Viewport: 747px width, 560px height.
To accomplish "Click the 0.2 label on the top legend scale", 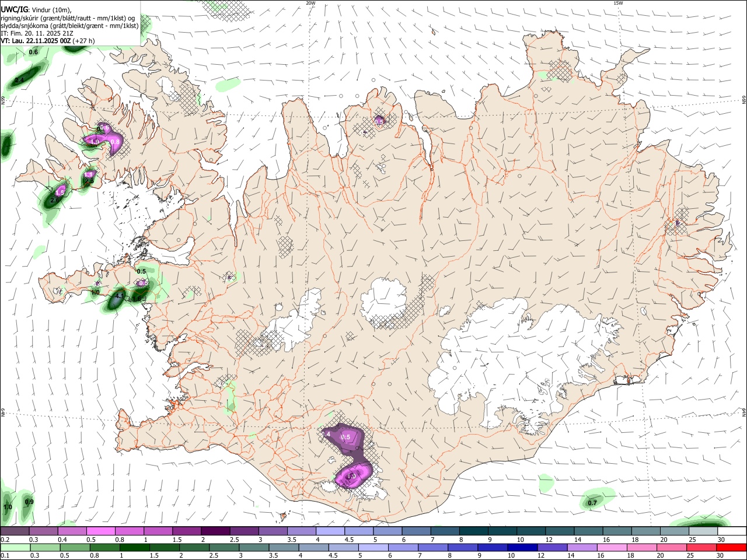I will point(5,540).
